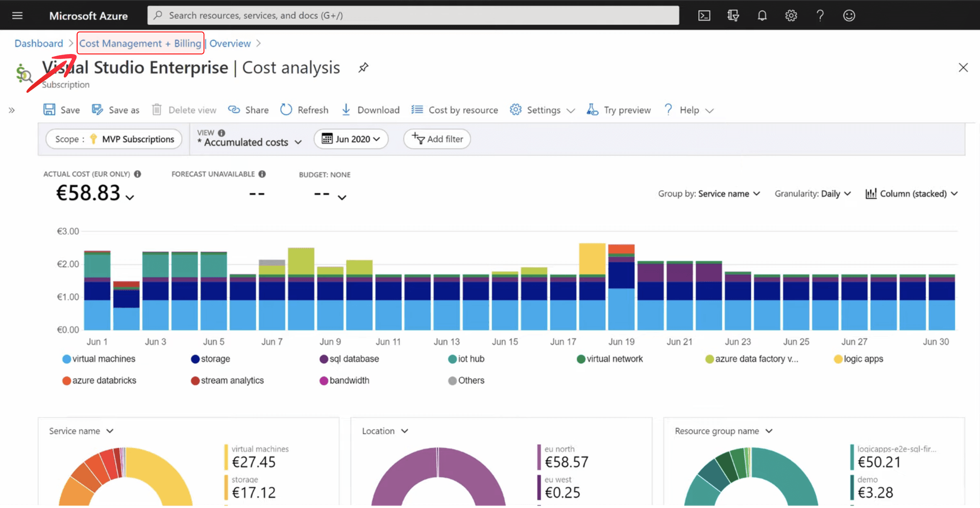Open the hamburger portal menu
Viewport: 980px width, 508px height.
pyautogui.click(x=17, y=16)
